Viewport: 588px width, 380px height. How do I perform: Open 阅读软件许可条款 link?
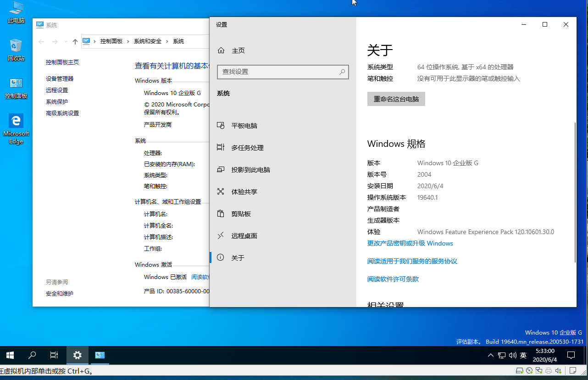(x=393, y=279)
